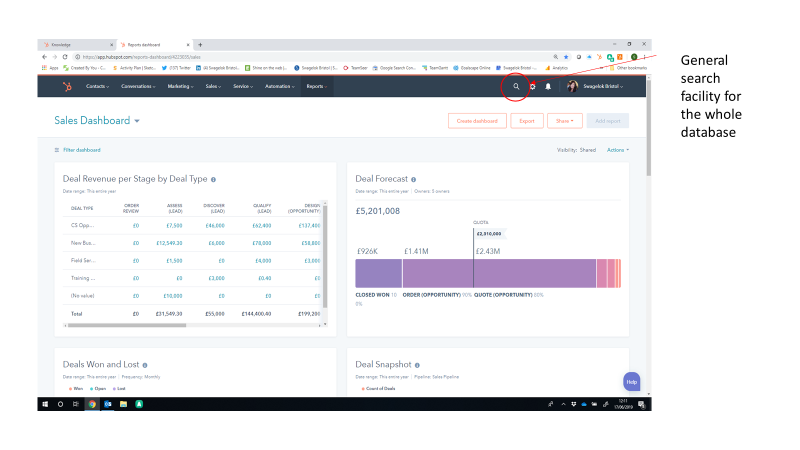Expand the Actions dropdown
800x450 pixels.
tap(617, 150)
